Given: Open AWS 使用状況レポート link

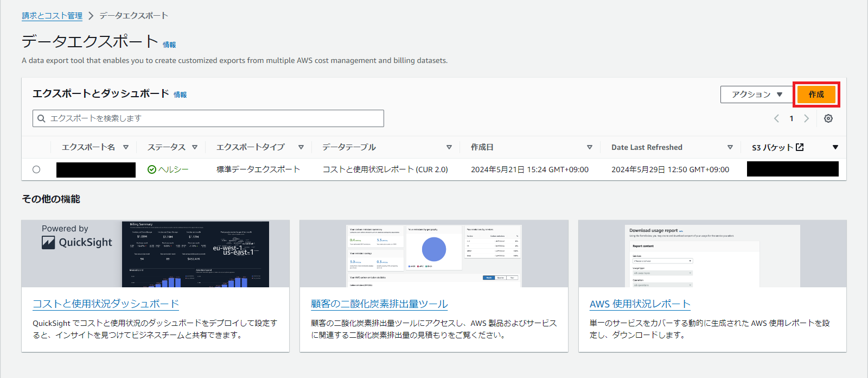Looking at the screenshot, I should tap(640, 304).
